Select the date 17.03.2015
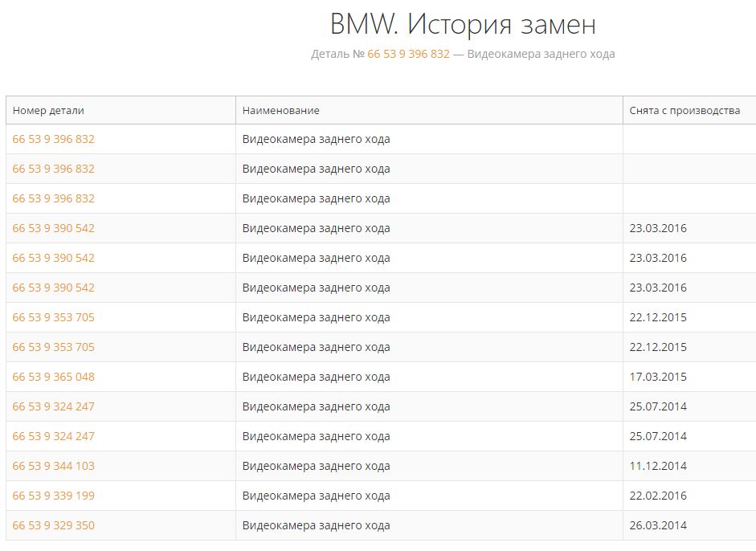This screenshot has height=551, width=756. click(658, 377)
